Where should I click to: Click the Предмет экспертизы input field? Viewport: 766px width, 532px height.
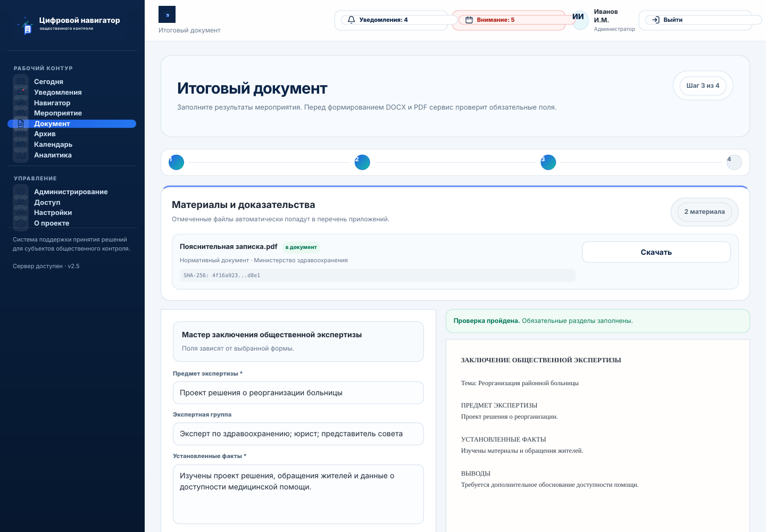click(x=298, y=393)
